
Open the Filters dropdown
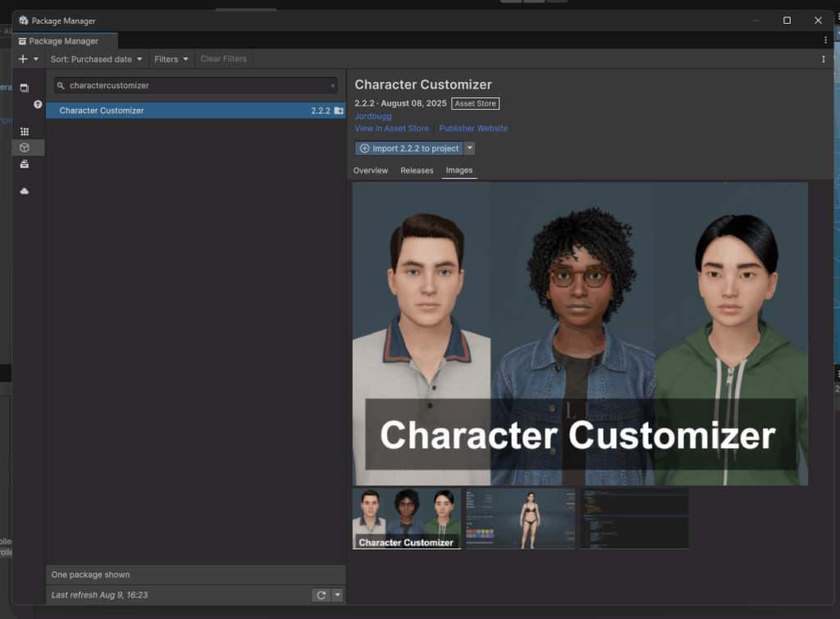(x=171, y=59)
